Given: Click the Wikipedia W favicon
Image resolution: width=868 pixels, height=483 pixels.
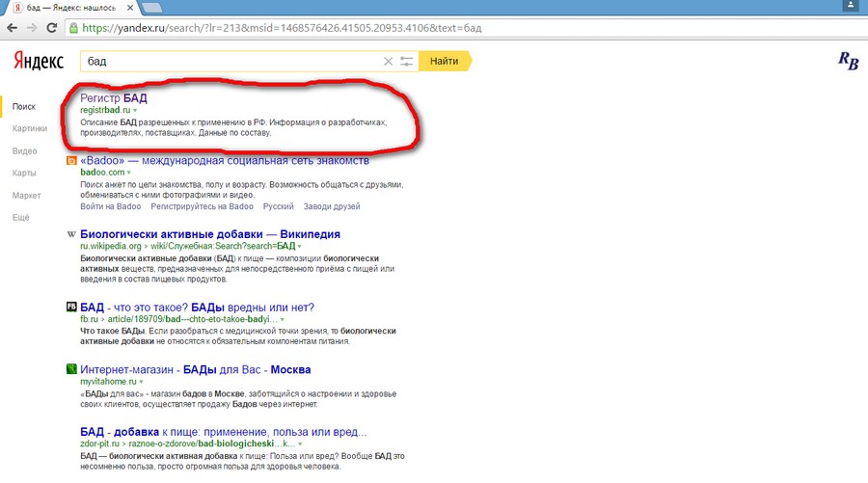Looking at the screenshot, I should click(x=71, y=234).
